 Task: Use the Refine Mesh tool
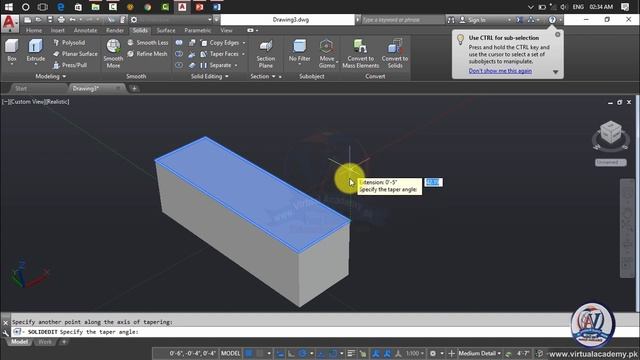pyautogui.click(x=147, y=54)
